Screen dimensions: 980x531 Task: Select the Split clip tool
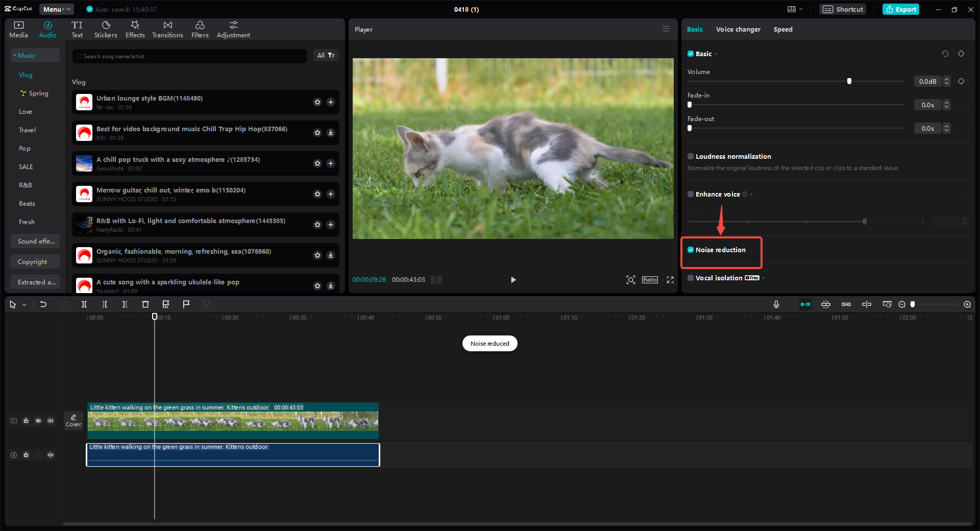click(x=84, y=304)
